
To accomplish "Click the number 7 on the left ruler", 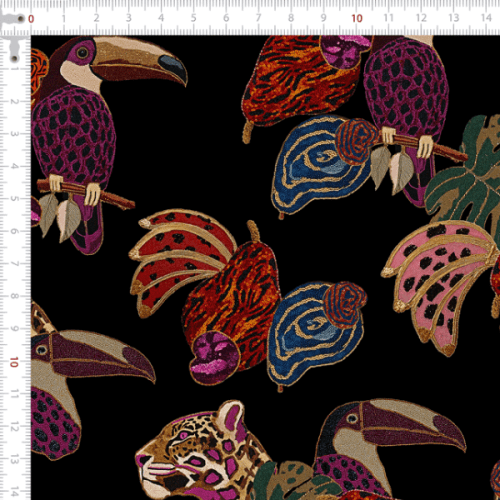I will [x=14, y=264].
